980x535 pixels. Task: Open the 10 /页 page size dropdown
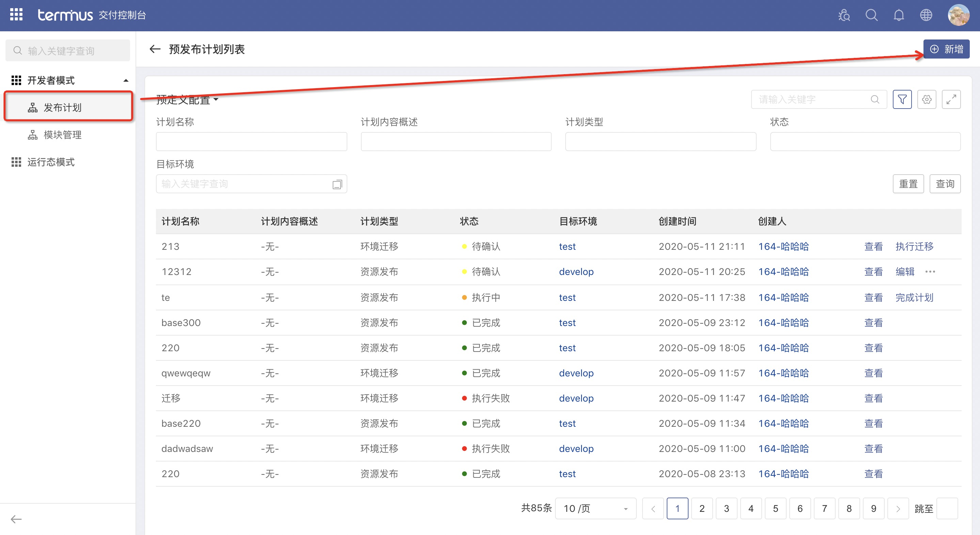[x=595, y=508]
